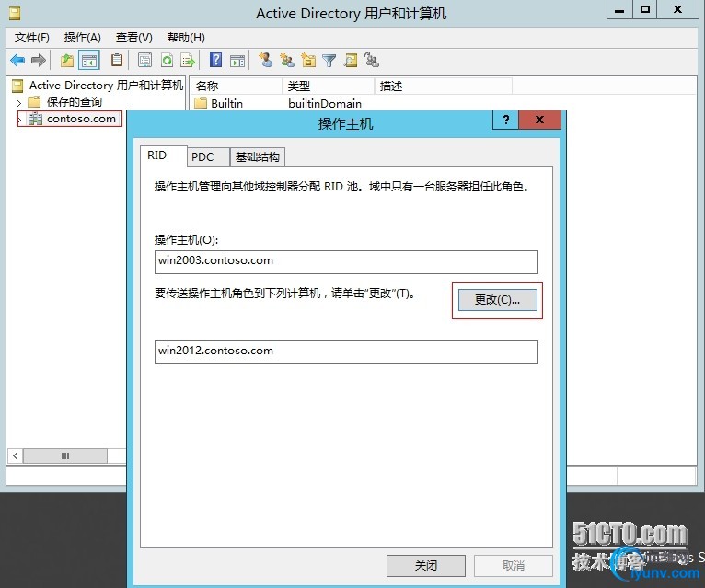The image size is (705, 588).
Task: Open the 查看(V) menu
Action: click(134, 38)
